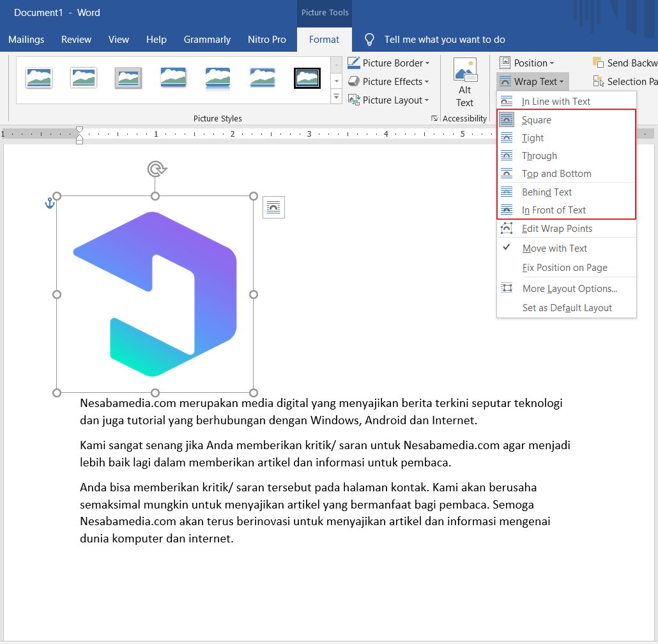Click the Edit Wrap Points icon
The width and height of the screenshot is (658, 644).
click(x=507, y=228)
